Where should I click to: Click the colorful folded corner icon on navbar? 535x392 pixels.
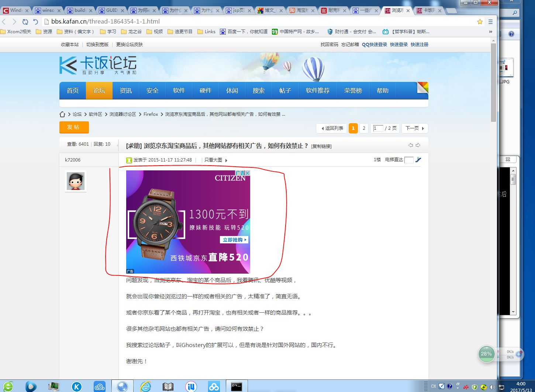coord(422,88)
